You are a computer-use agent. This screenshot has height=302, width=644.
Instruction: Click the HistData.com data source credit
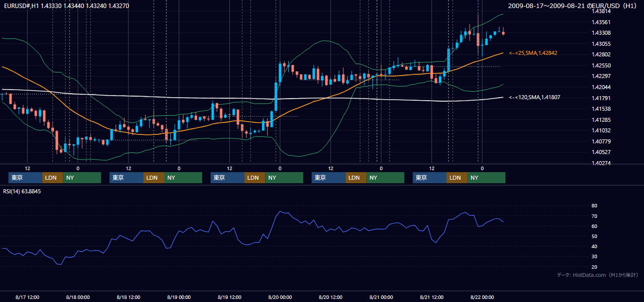point(597,275)
